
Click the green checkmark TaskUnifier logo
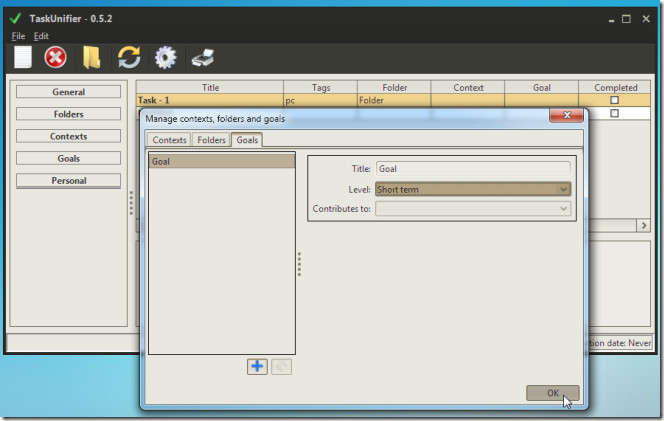pyautogui.click(x=15, y=19)
